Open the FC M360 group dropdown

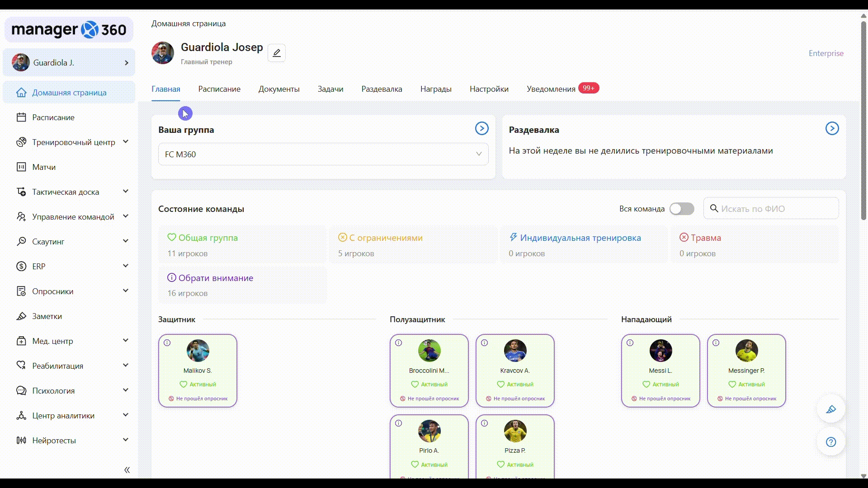click(323, 155)
